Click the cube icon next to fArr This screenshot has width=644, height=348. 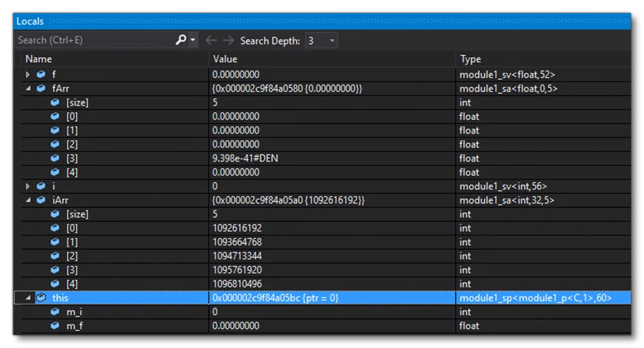pyautogui.click(x=41, y=88)
